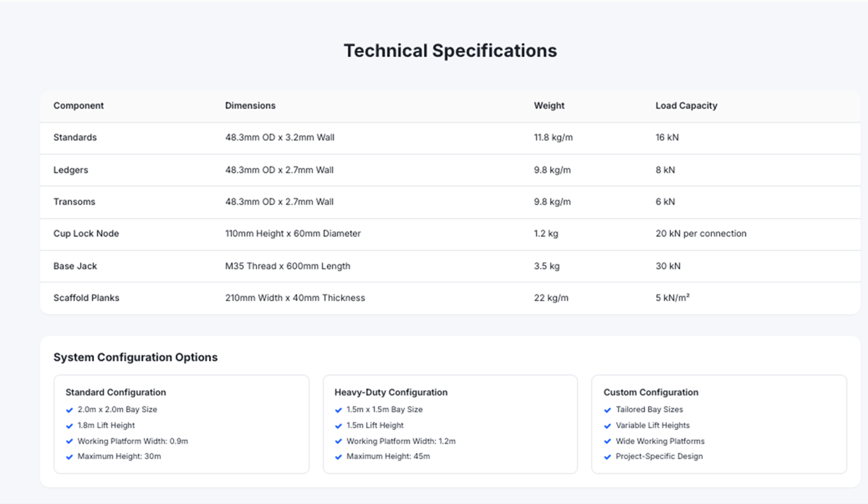Click the Base Jack component name

coord(75,266)
